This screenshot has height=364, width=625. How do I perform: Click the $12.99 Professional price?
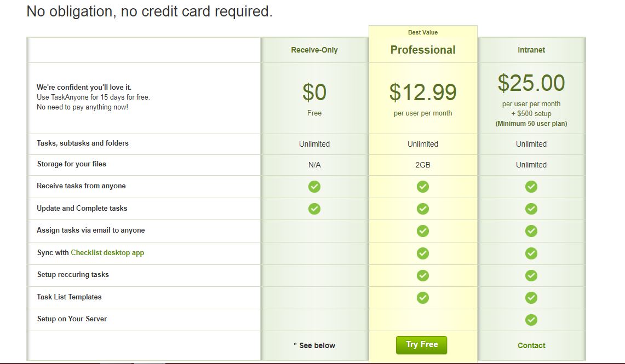pos(423,93)
